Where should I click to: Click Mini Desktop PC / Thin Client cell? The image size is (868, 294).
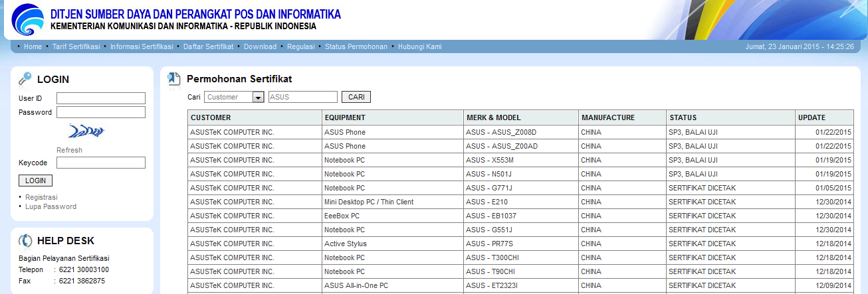pyautogui.click(x=393, y=202)
